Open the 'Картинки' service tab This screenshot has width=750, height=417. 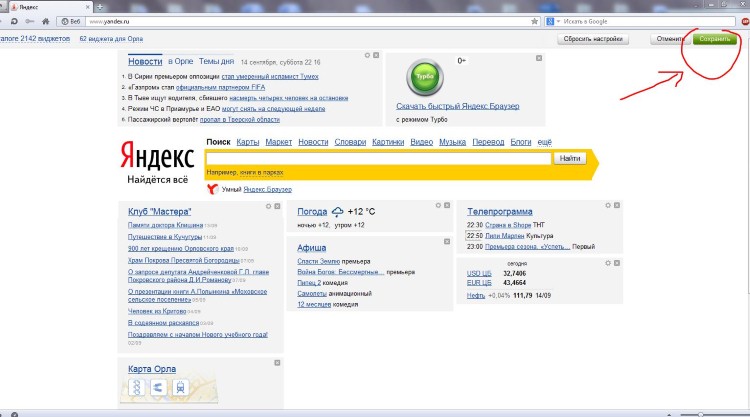coord(388,142)
